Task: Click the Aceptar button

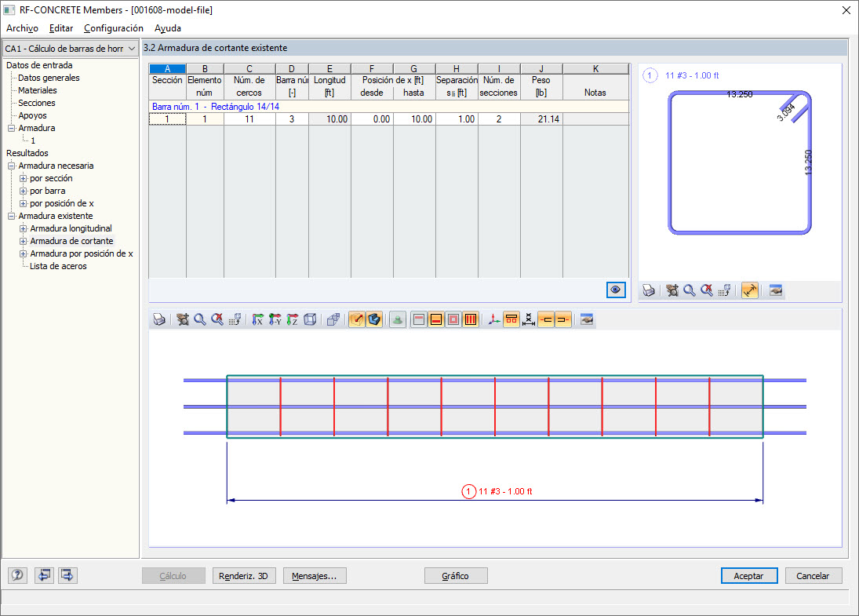Action: tap(749, 576)
